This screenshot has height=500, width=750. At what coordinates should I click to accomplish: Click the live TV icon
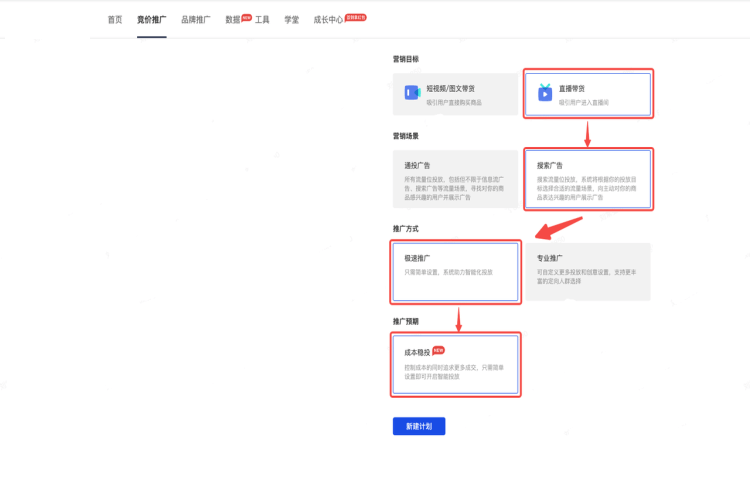tap(545, 92)
